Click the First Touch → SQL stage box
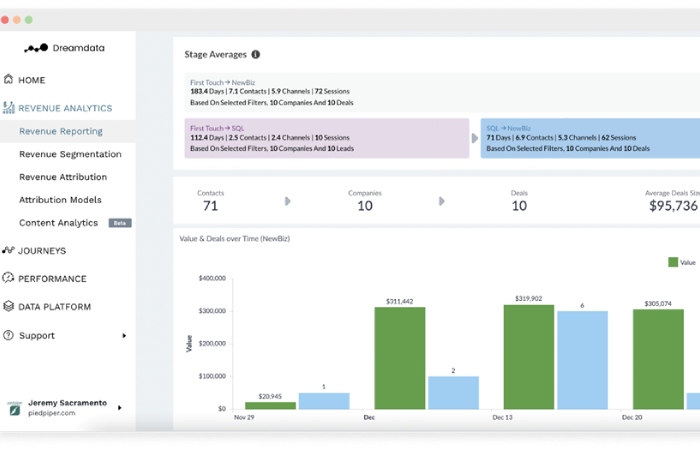The image size is (700, 450). [327, 138]
